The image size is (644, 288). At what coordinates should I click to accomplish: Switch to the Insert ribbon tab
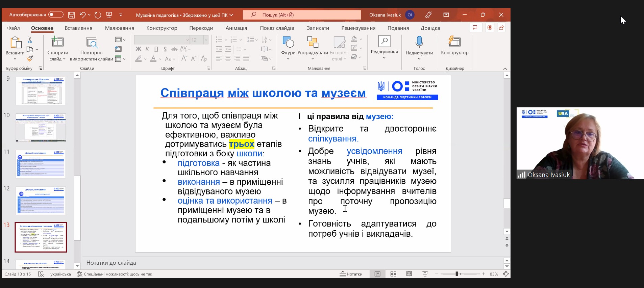point(78,28)
